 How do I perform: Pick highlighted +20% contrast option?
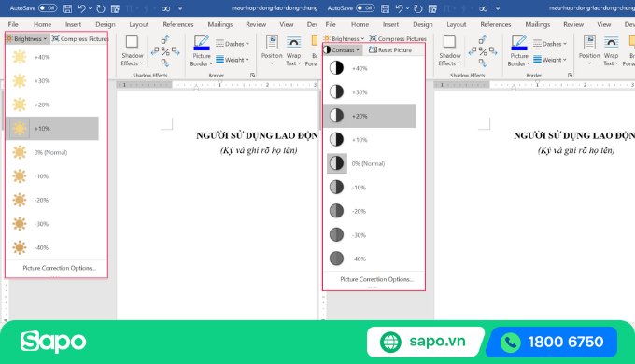click(370, 116)
